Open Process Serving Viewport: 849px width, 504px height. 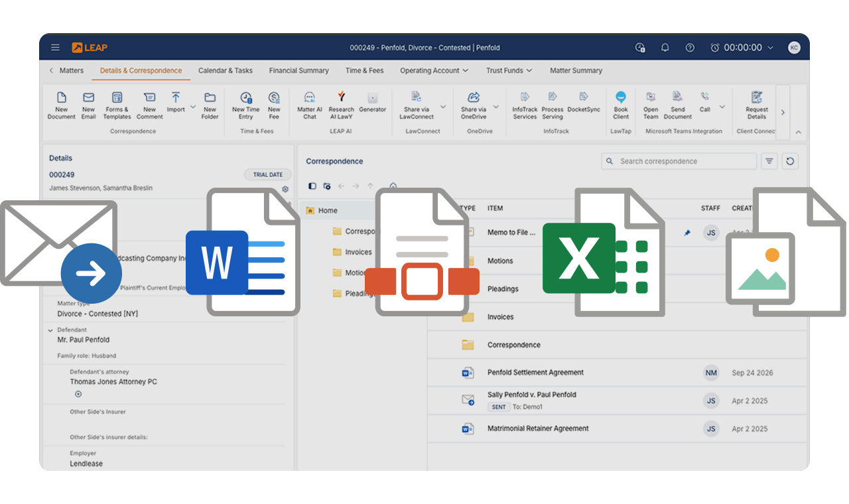pyautogui.click(x=553, y=105)
